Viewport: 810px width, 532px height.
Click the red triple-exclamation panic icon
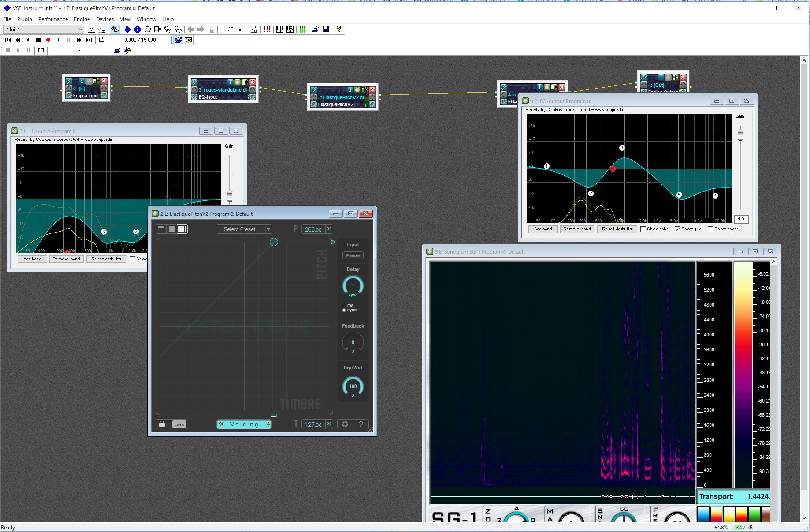[x=267, y=30]
